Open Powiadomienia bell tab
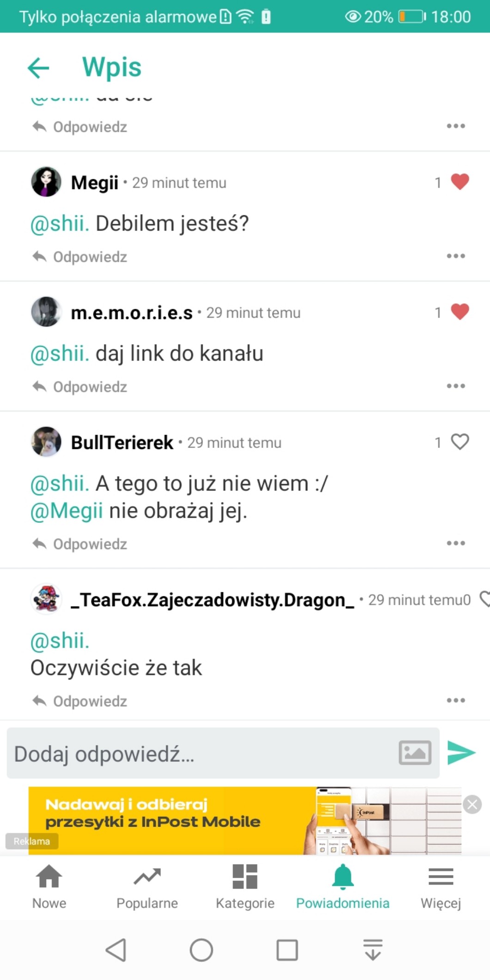This screenshot has height=980, width=490. pyautogui.click(x=343, y=886)
